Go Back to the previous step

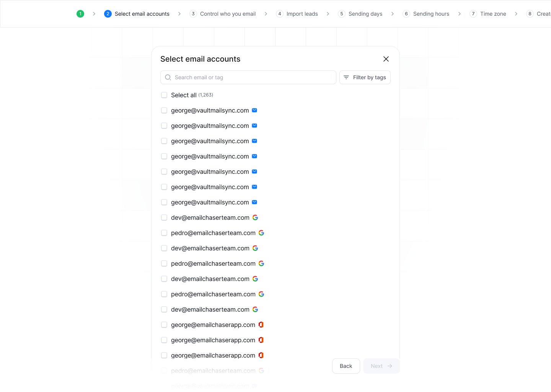346,366
